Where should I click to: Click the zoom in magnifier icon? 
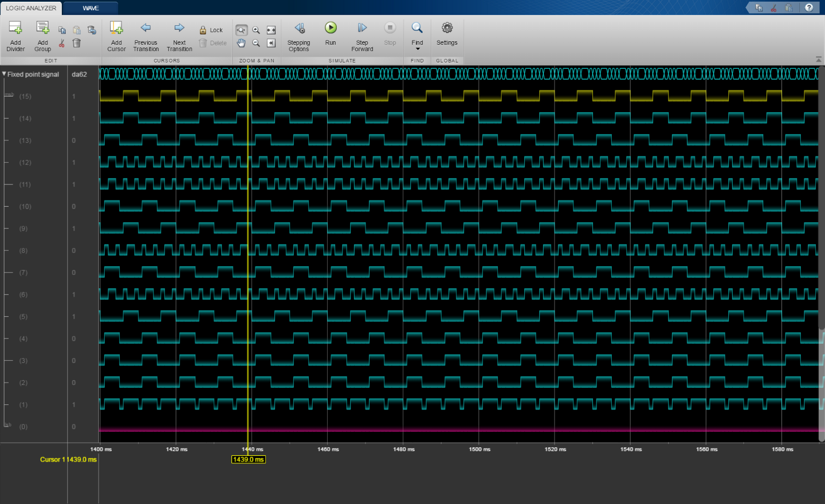point(256,30)
